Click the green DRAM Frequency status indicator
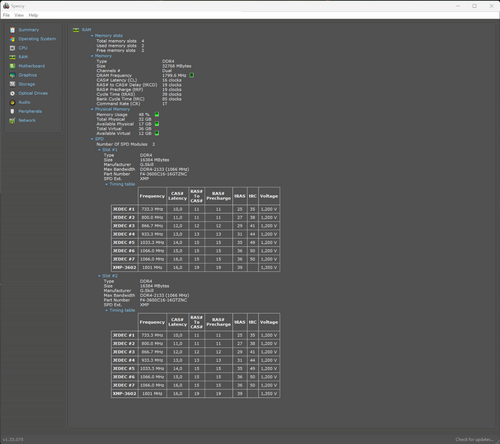Viewport: 500px width, 444px height. (192, 75)
